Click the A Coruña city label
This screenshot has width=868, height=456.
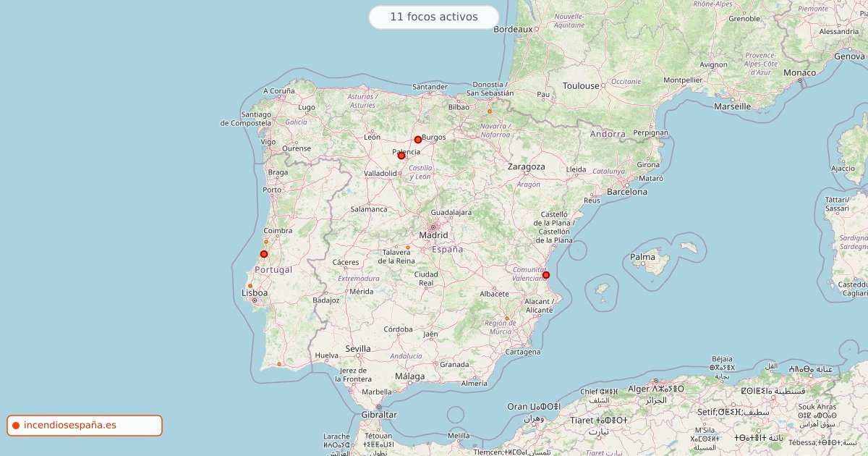(278, 91)
